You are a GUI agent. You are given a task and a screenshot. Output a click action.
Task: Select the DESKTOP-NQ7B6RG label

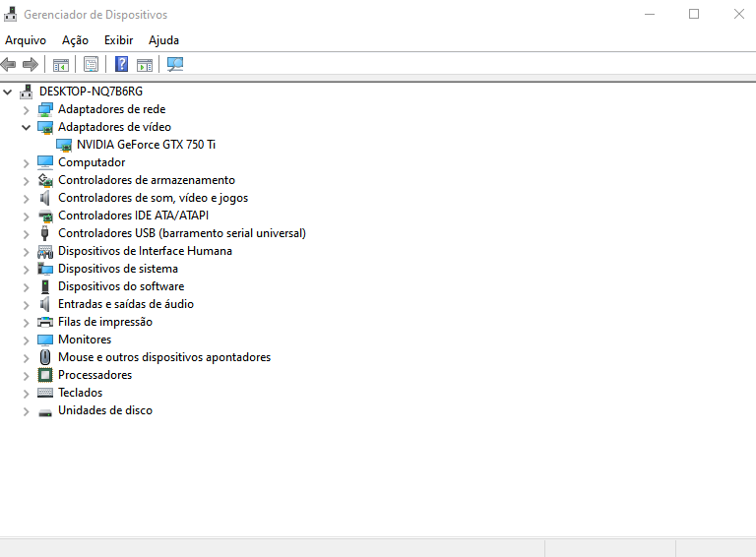click(92, 92)
